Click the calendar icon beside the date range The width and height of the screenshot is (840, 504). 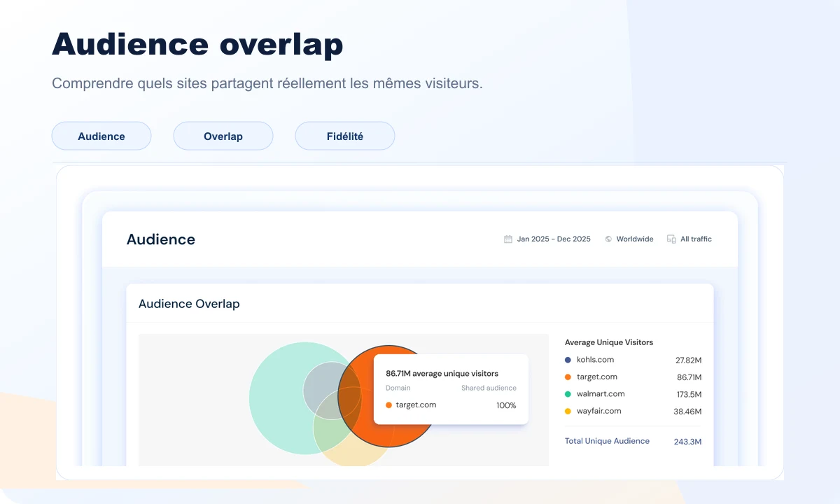pyautogui.click(x=508, y=239)
